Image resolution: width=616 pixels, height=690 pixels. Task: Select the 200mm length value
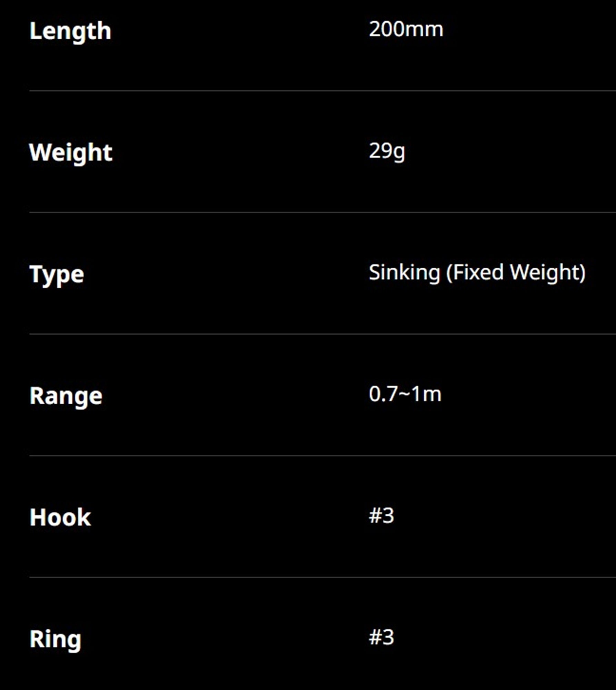[406, 29]
